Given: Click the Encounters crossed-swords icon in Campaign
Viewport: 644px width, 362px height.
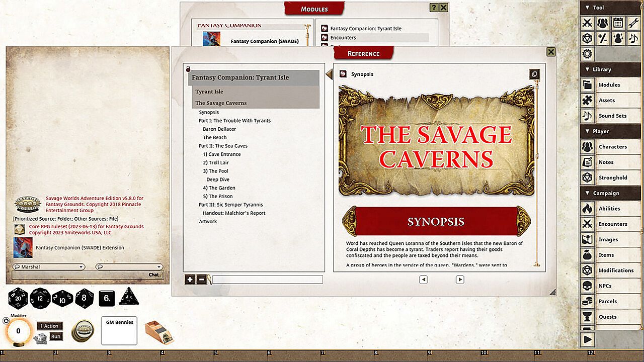Looking at the screenshot, I should click(587, 224).
